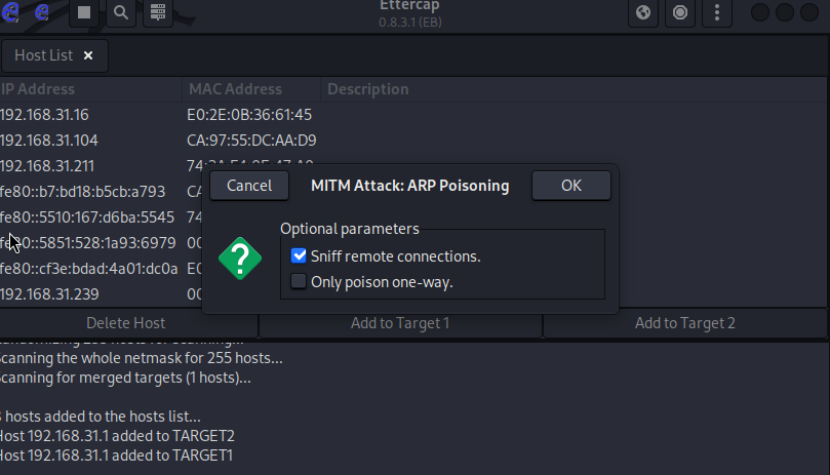Viewport: 830px width, 475px height.
Task: Click the stop sniffing square icon
Action: (85, 13)
